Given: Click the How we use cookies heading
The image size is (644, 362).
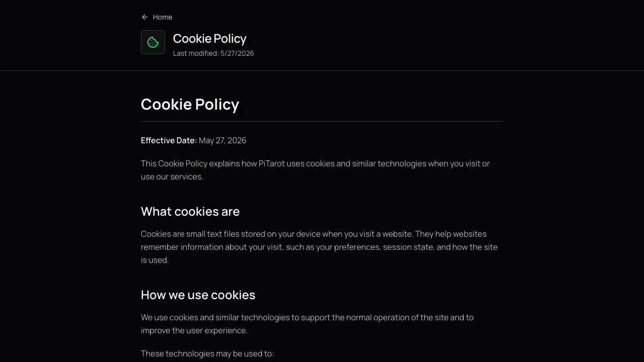Looking at the screenshot, I should pos(198,295).
